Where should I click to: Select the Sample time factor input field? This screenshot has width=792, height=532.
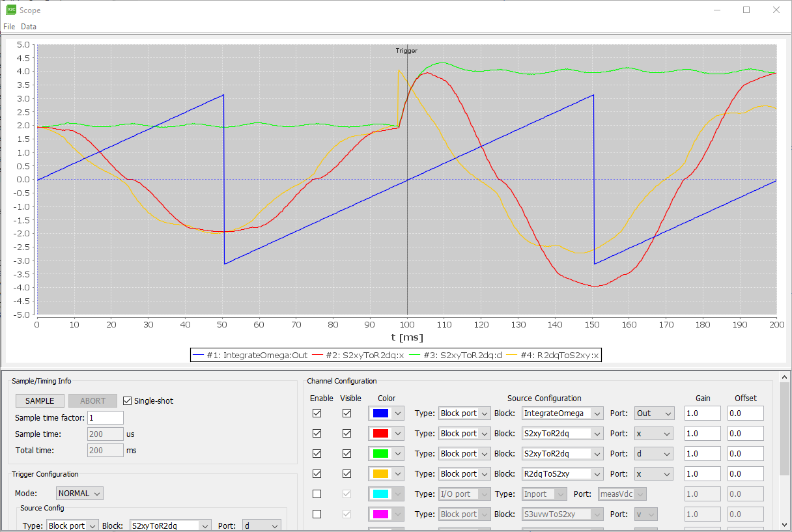click(x=105, y=417)
